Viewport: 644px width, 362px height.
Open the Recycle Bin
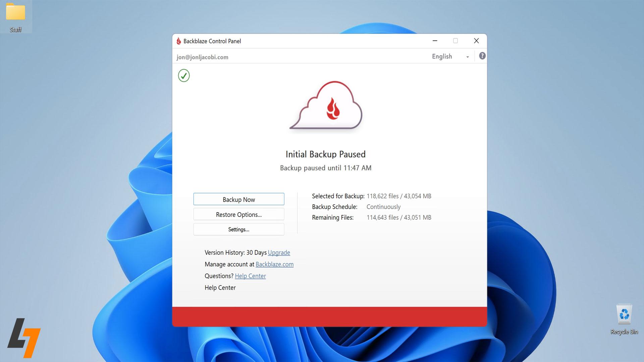[x=624, y=314]
